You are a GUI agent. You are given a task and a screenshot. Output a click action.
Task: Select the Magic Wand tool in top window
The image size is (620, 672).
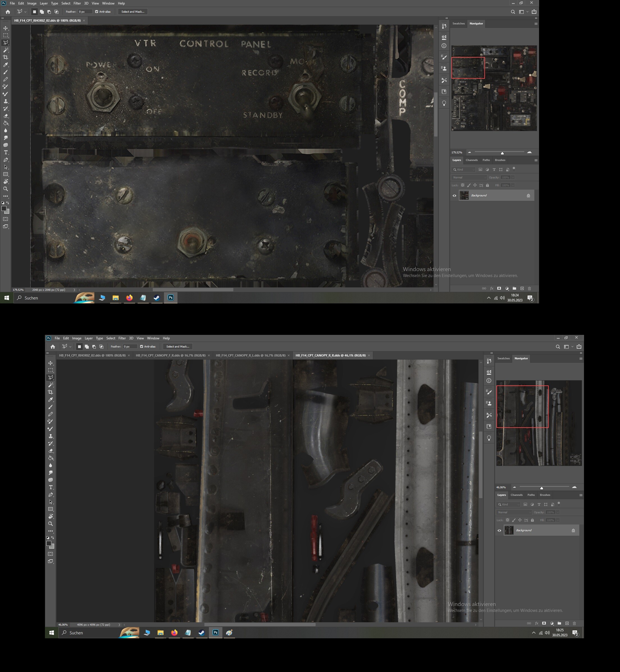(6, 50)
